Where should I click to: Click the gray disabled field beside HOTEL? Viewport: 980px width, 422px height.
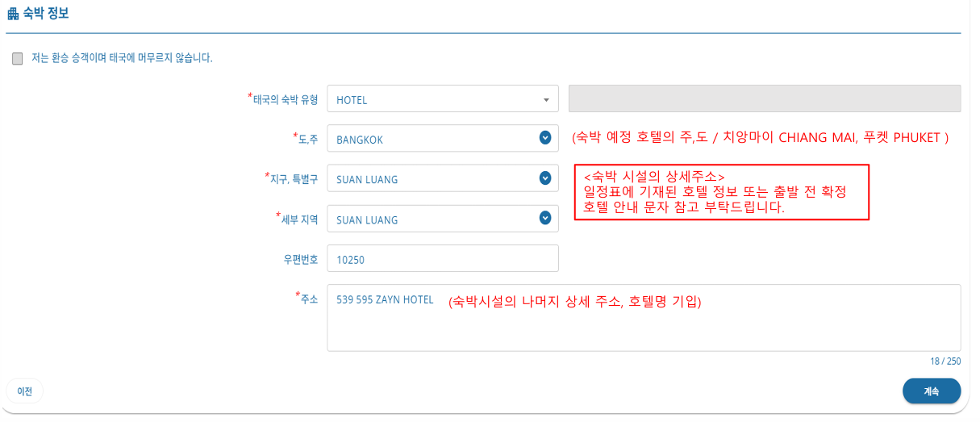(x=765, y=98)
